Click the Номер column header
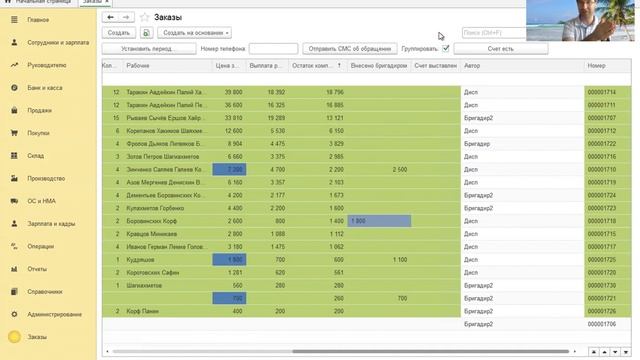 tap(608, 66)
